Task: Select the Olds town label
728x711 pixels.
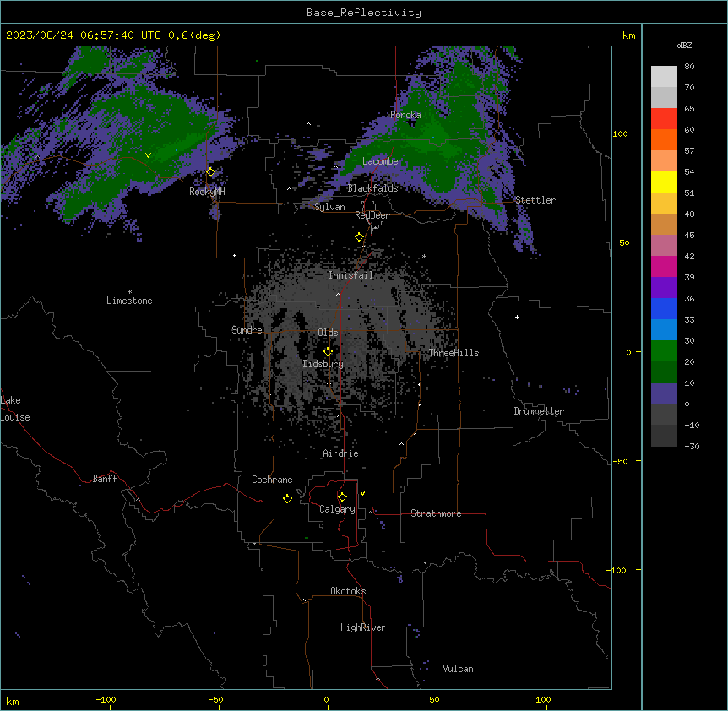Action: click(328, 333)
